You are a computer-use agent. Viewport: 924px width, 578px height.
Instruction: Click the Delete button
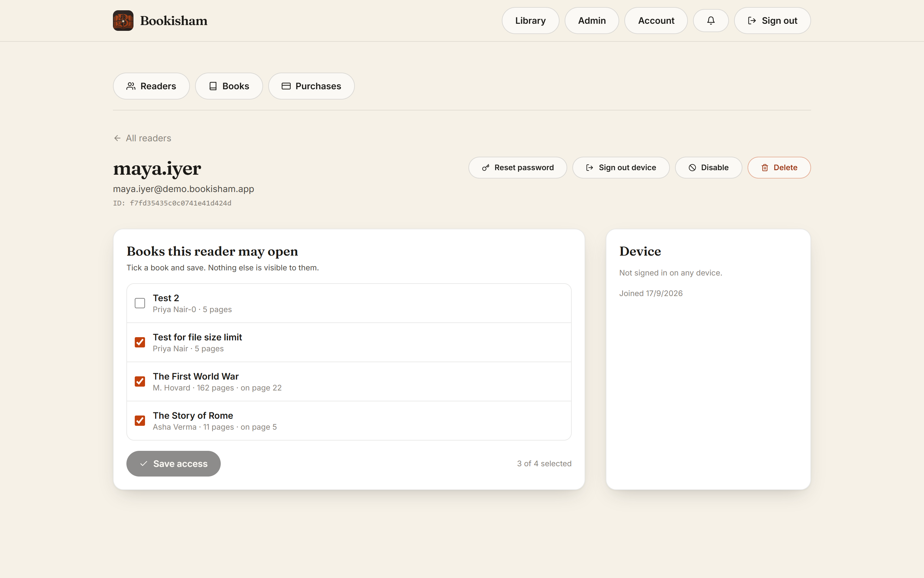pyautogui.click(x=779, y=167)
